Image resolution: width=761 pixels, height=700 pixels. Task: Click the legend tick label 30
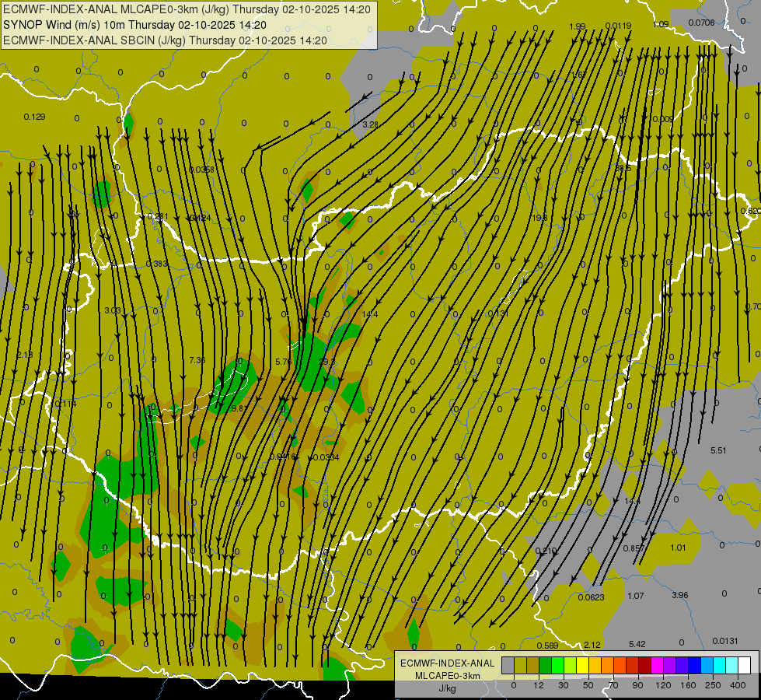click(x=563, y=685)
